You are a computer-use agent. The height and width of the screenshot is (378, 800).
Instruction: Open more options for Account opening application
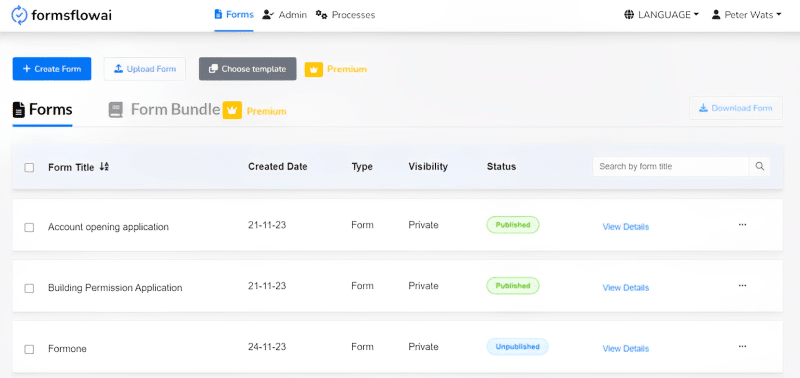point(742,224)
